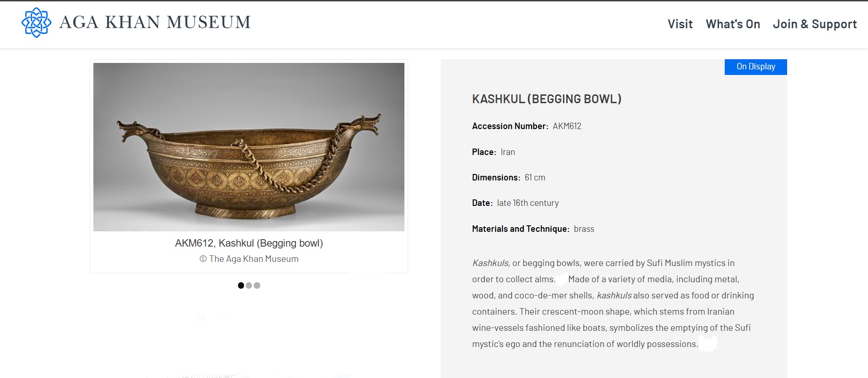
Task: Click the italic word Kashkuls starting the description
Action: pos(490,263)
